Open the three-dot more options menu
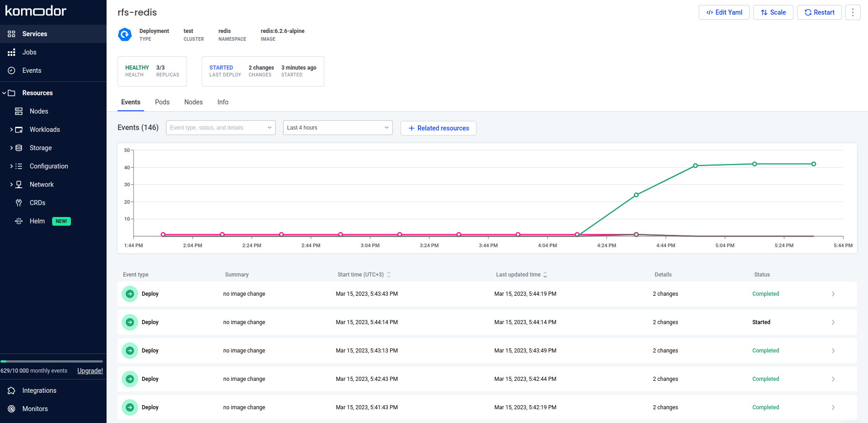 click(x=852, y=12)
